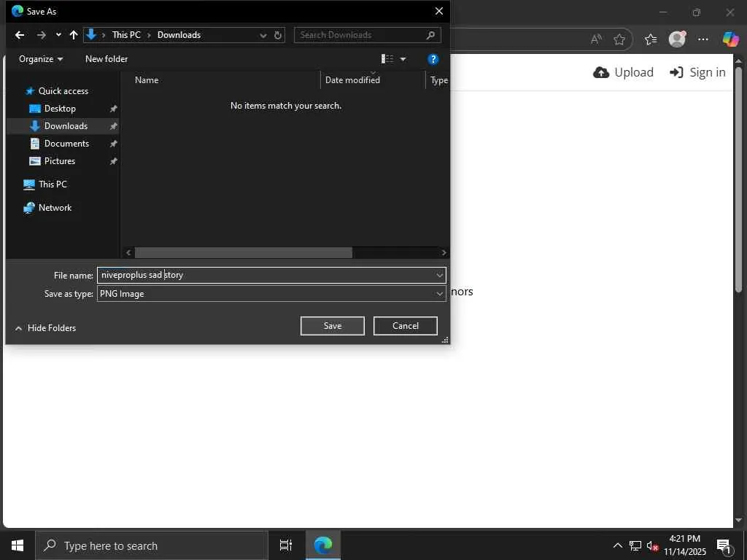Open more view options dropdown

[403, 59]
